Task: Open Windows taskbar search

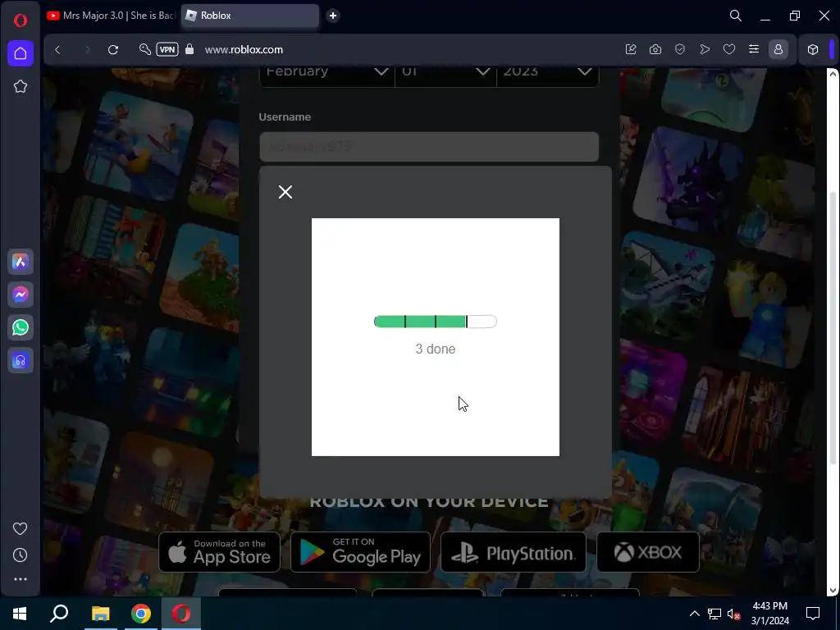Action: [x=59, y=614]
